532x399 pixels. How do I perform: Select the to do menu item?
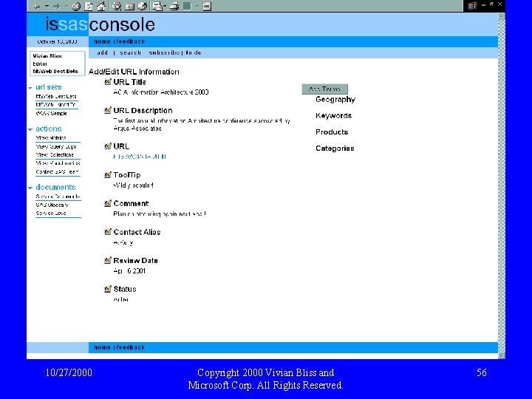(194, 52)
